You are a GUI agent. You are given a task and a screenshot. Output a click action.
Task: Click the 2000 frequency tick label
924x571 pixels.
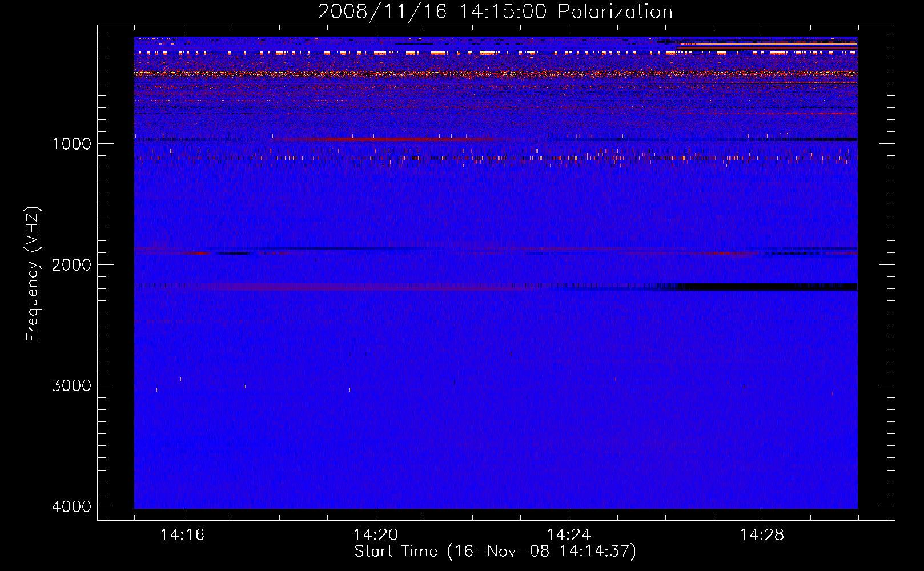pyautogui.click(x=71, y=264)
